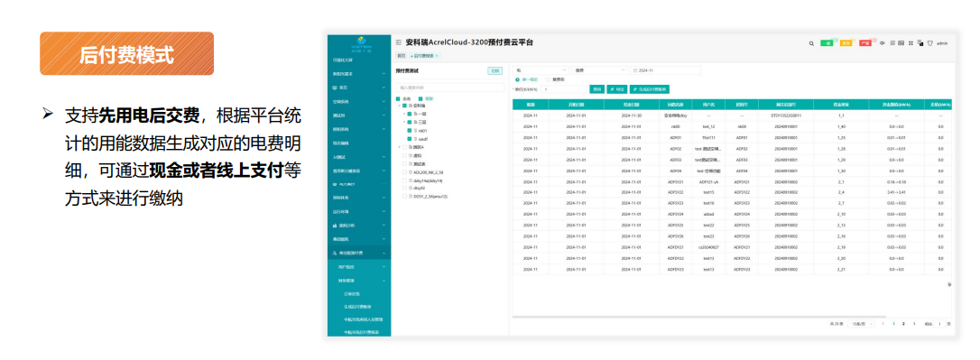
Task: Switch to the 首页 tab
Action: (x=401, y=56)
